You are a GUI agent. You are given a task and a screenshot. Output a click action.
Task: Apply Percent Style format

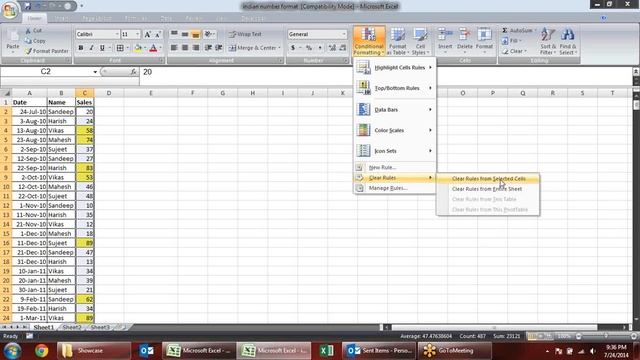tap(309, 48)
